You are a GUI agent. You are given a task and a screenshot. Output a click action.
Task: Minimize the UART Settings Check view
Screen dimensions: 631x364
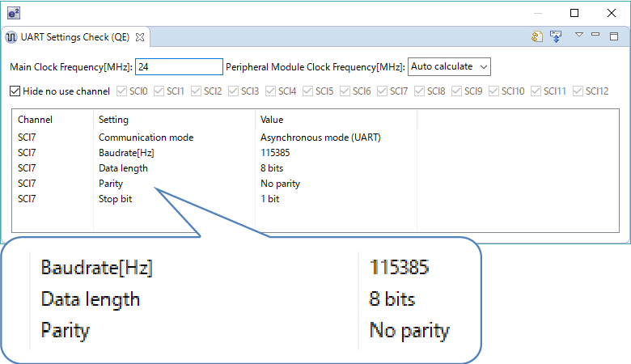pos(596,35)
